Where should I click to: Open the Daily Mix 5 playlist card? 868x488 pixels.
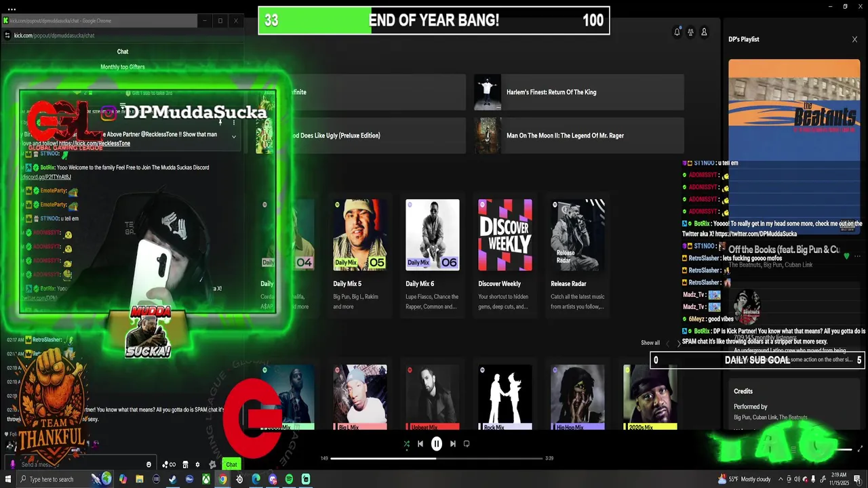coord(360,255)
